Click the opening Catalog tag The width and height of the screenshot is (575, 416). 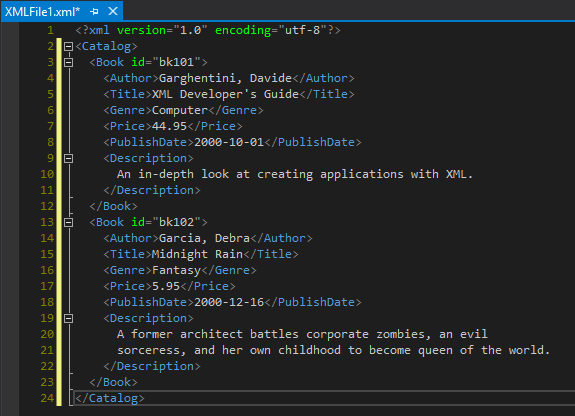pos(106,46)
